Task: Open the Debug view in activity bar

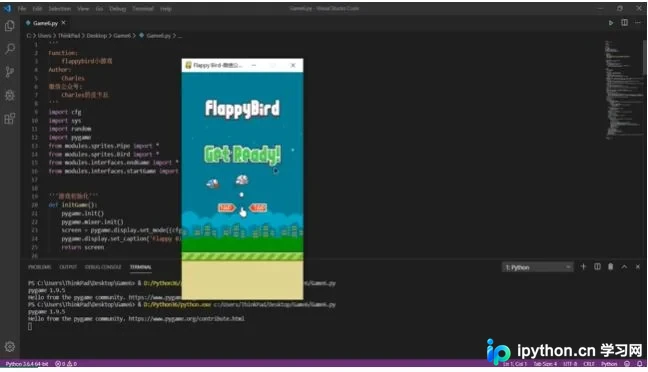Action: click(x=10, y=95)
